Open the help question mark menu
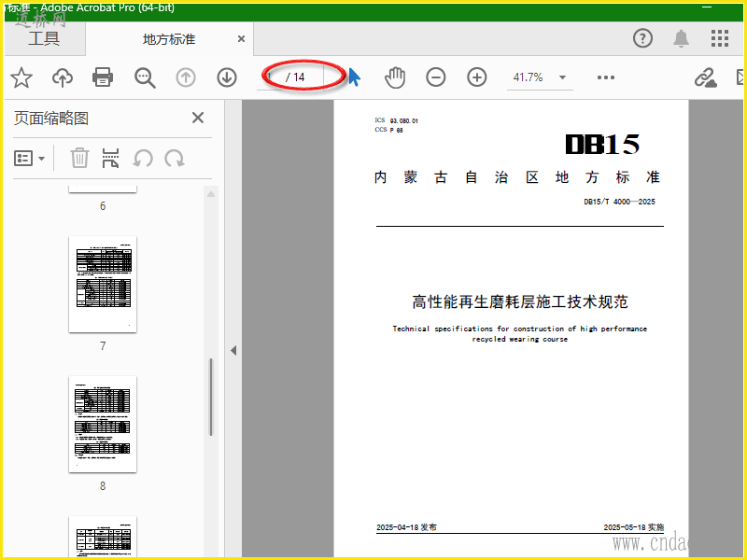The height and width of the screenshot is (560, 747). tap(642, 38)
